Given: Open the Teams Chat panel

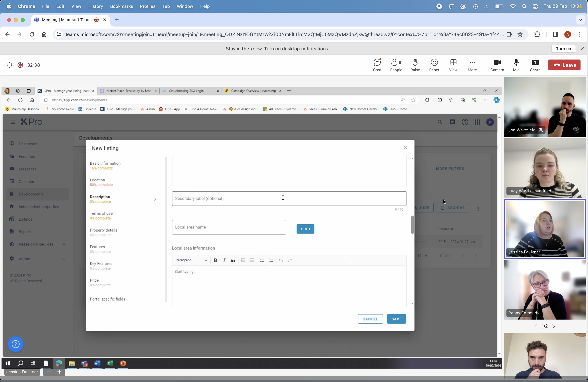Looking at the screenshot, I should pos(377,65).
